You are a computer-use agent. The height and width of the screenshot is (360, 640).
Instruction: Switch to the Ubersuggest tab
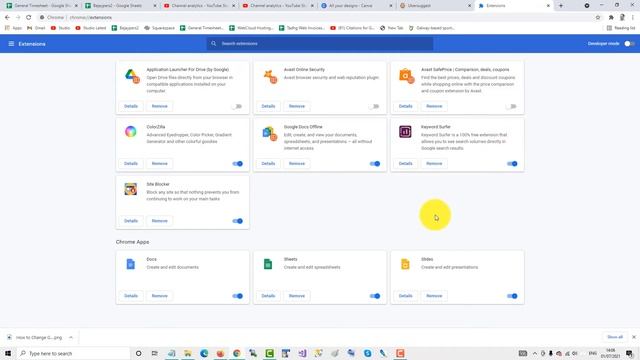[435, 6]
